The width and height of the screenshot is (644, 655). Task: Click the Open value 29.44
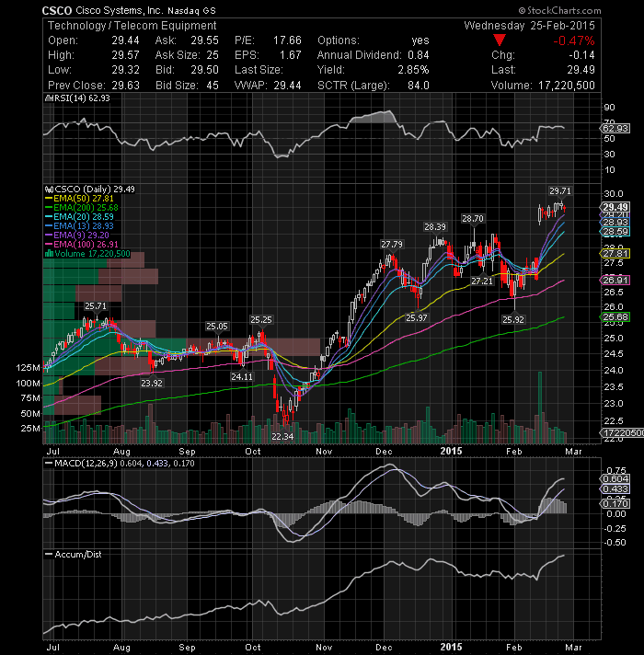(125, 40)
